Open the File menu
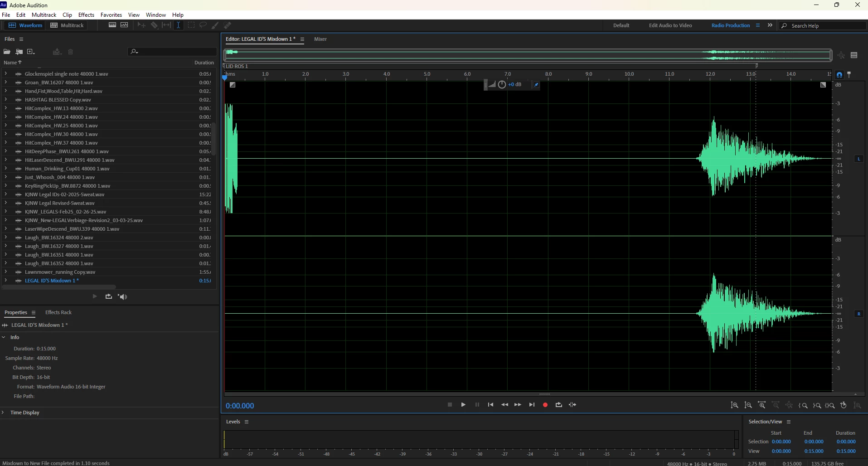868x466 pixels. point(6,15)
